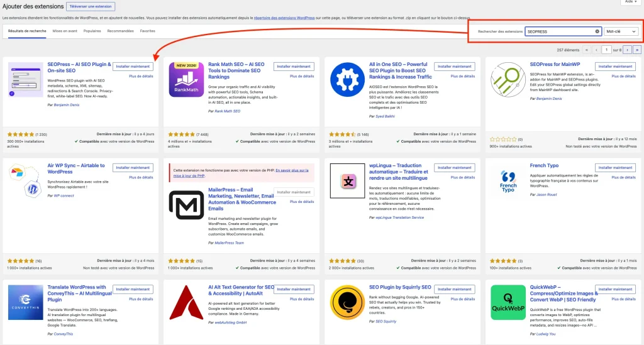This screenshot has width=644, height=345.
Task: Clear the SEOPRESS search field
Action: point(597,31)
